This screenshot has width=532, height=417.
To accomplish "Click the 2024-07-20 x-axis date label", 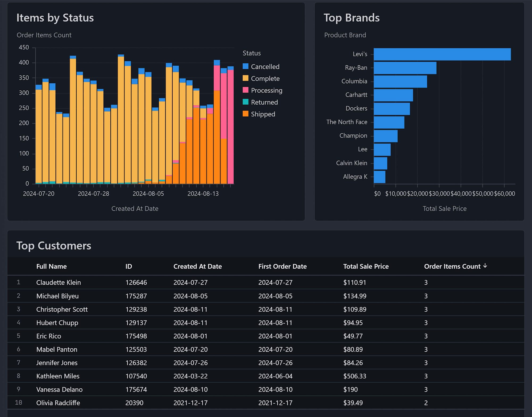I will click(x=39, y=193).
